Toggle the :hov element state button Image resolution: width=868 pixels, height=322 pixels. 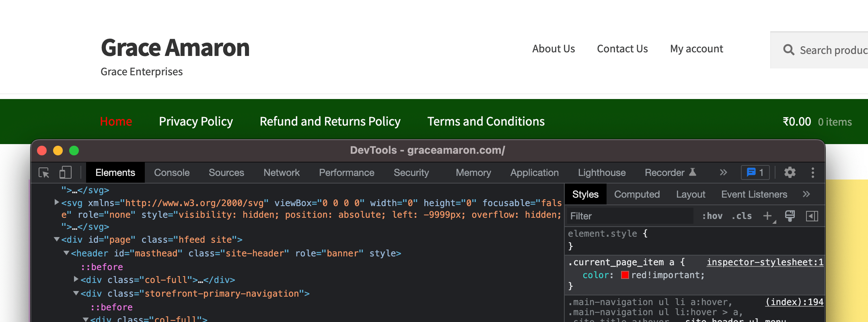[712, 216]
